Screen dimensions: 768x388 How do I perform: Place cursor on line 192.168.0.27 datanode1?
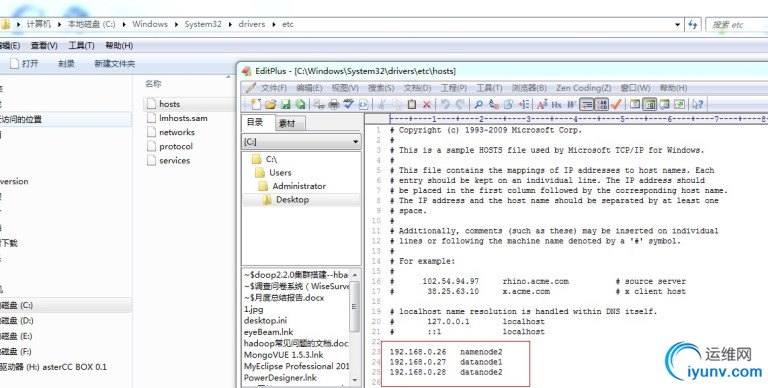point(446,362)
